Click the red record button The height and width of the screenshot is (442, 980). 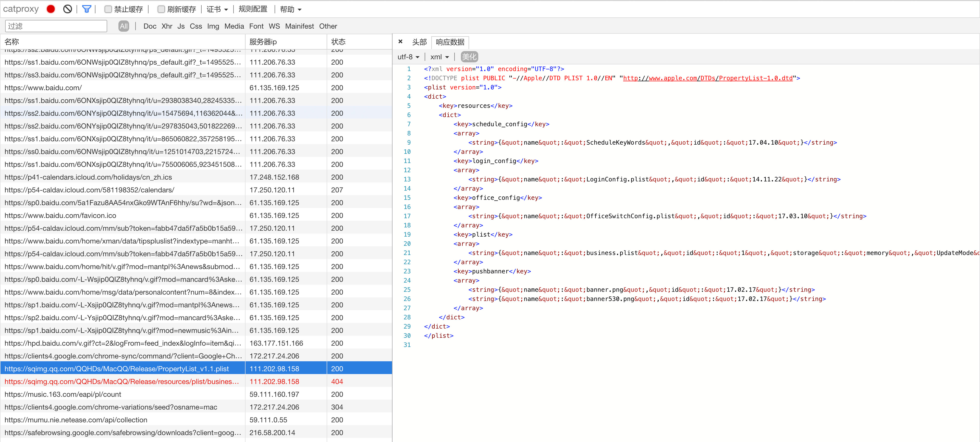click(x=51, y=9)
